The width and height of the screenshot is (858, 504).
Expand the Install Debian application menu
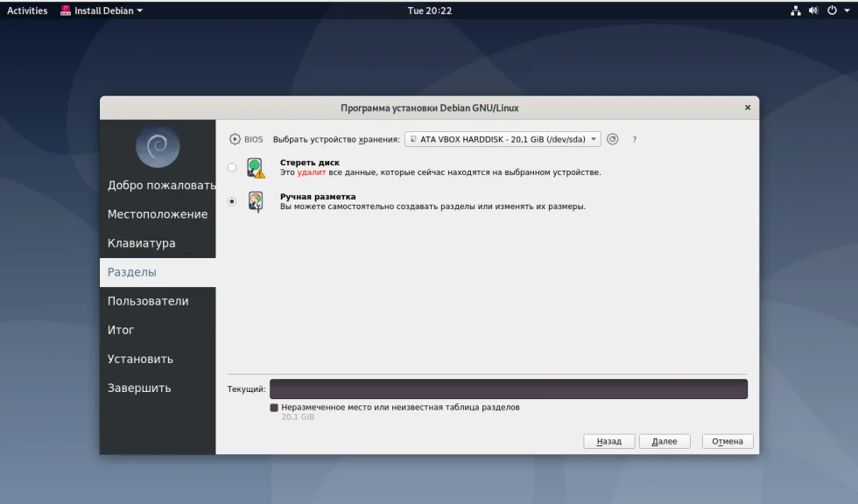pyautogui.click(x=102, y=10)
